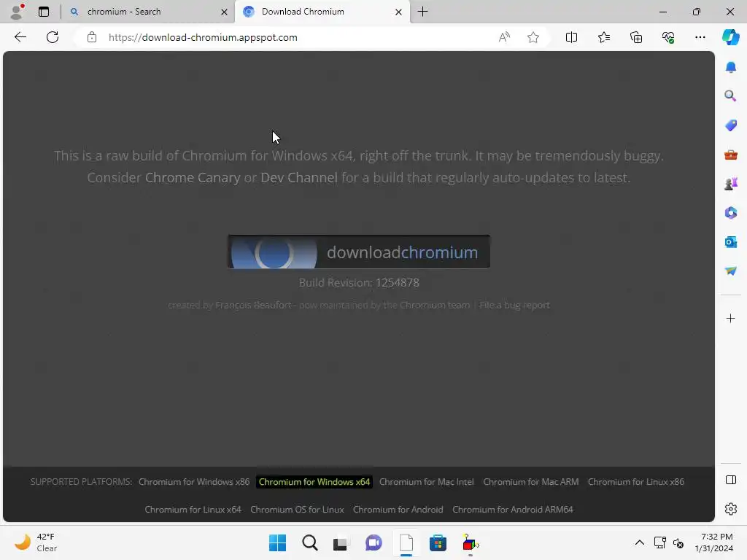Screen dimensions: 747x560
Task: Go back using the back arrow
Action: coord(20,37)
